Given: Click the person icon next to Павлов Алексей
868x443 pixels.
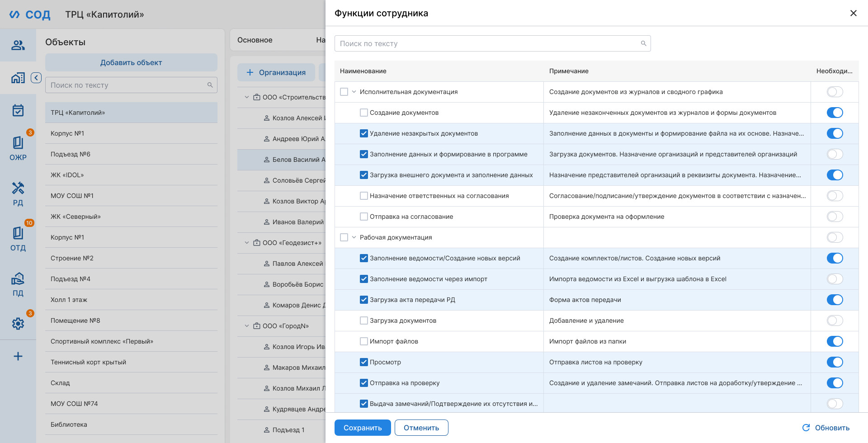Looking at the screenshot, I should (267, 264).
